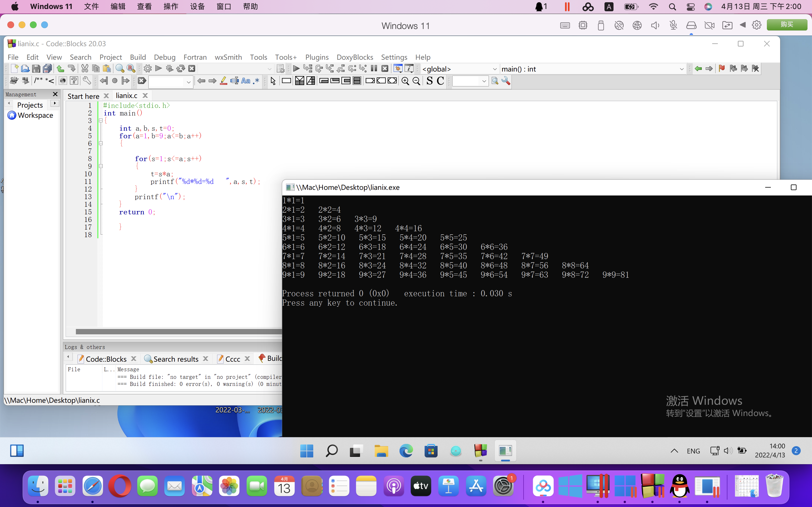Toggle the highlight marker pen button
The height and width of the screenshot is (507, 812).
tap(224, 81)
